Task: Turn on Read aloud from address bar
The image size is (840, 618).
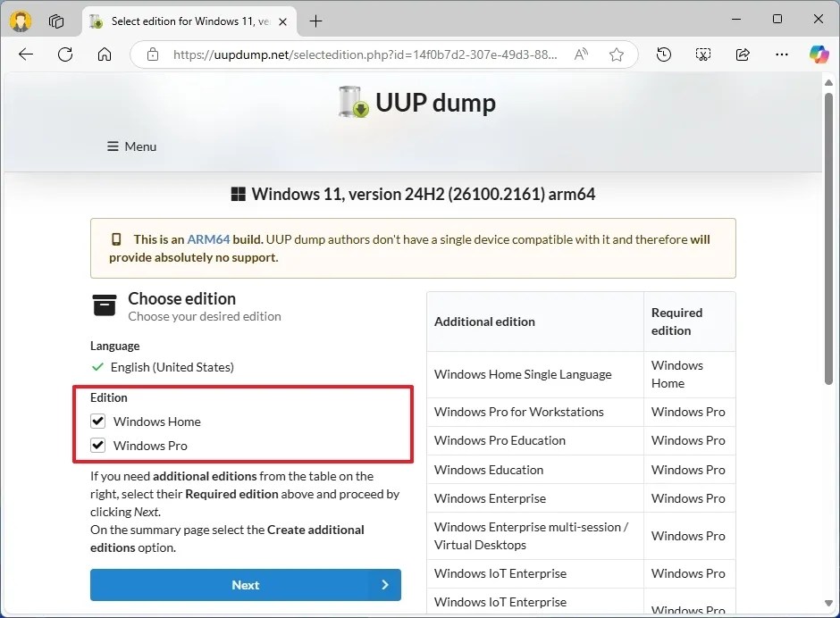Action: coord(581,54)
